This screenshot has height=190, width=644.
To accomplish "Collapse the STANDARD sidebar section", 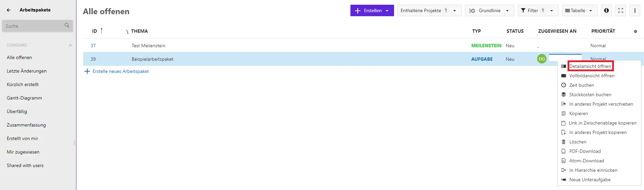I will (70, 45).
